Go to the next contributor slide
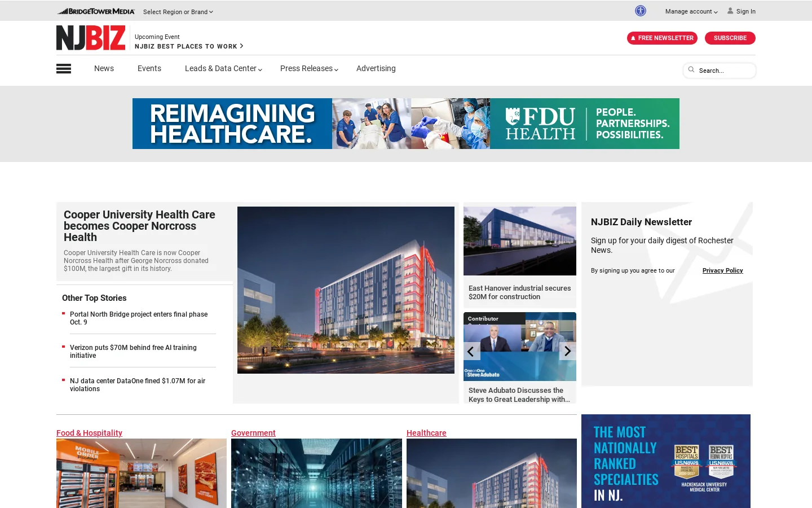The height and width of the screenshot is (508, 812). 568,351
